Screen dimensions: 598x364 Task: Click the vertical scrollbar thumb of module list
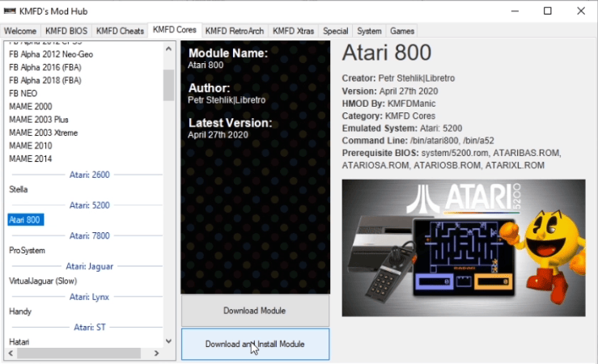[x=168, y=85]
